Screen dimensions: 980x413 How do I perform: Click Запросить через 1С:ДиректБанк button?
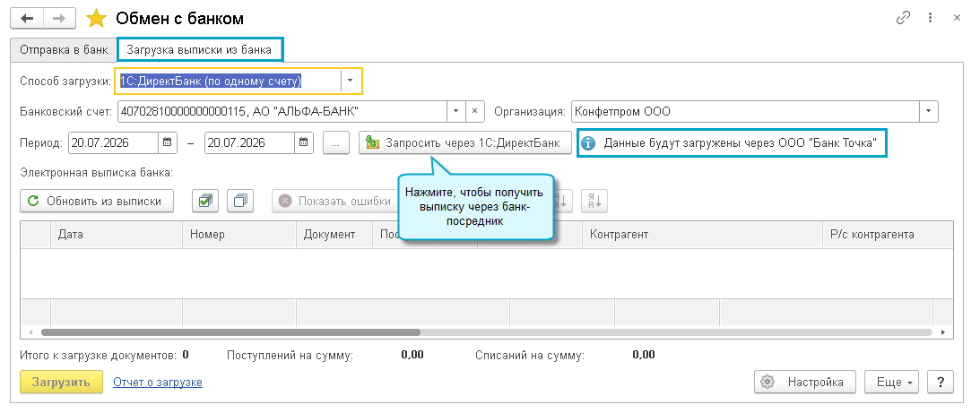pos(465,142)
